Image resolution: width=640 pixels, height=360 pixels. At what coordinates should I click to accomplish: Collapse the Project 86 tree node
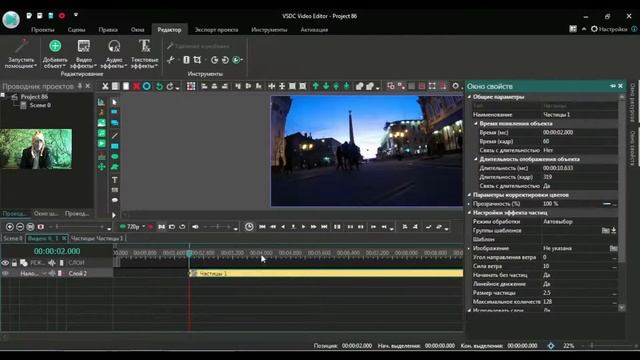click(3, 95)
